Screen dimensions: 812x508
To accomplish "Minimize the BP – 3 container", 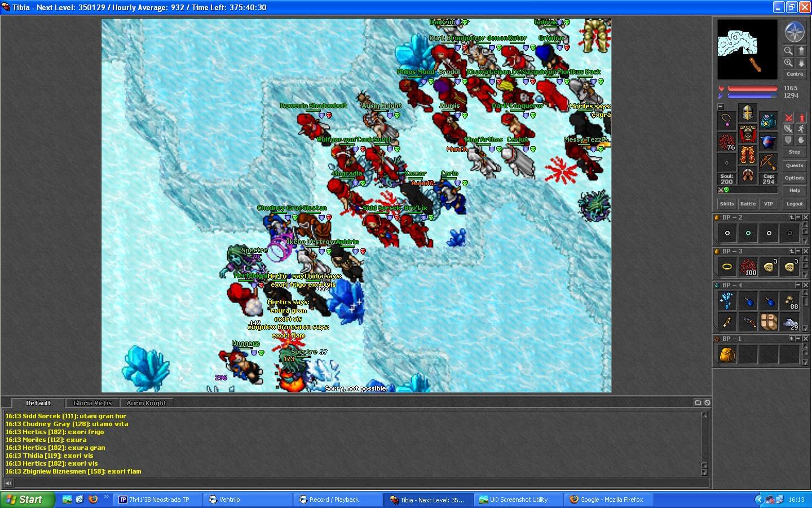I will click(x=798, y=251).
